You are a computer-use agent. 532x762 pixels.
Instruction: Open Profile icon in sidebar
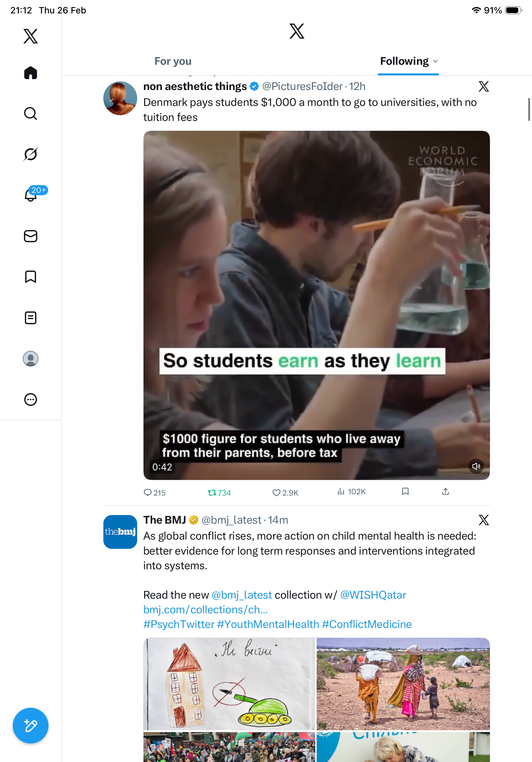[31, 359]
